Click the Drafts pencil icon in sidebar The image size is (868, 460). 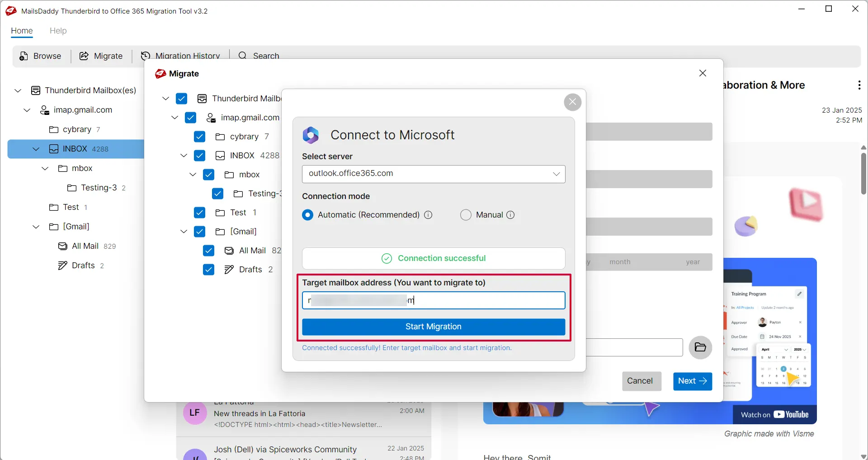(63, 266)
